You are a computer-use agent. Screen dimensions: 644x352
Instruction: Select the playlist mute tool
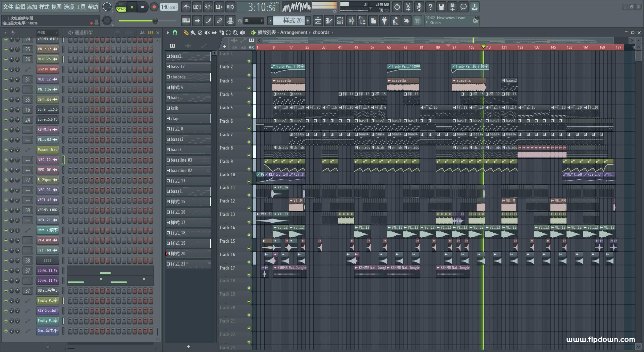point(207,33)
